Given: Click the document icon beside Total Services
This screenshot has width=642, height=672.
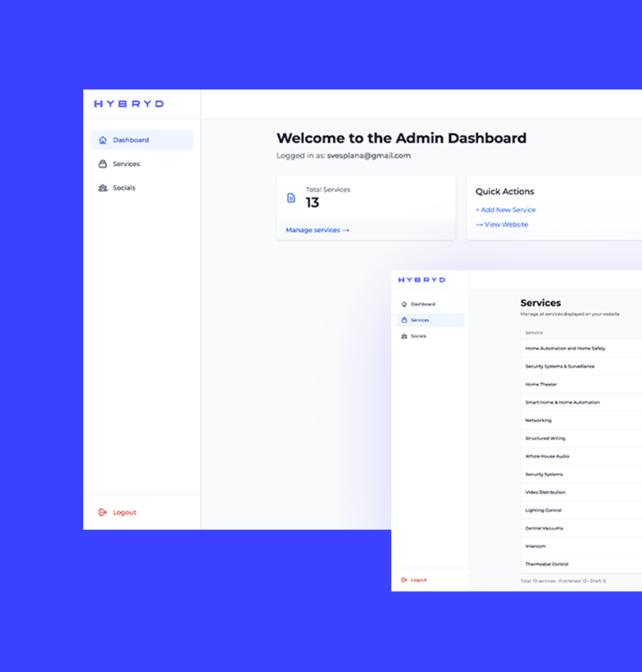Looking at the screenshot, I should (x=291, y=198).
